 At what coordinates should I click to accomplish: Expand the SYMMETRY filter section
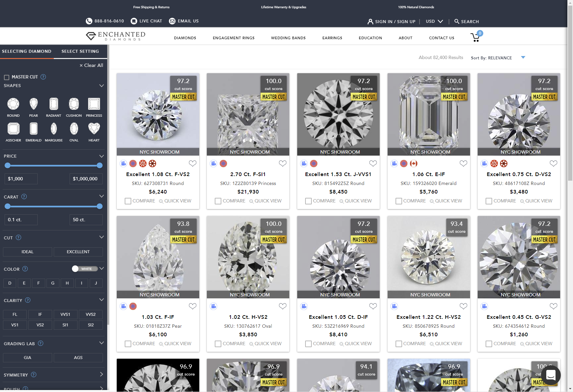coord(101,374)
